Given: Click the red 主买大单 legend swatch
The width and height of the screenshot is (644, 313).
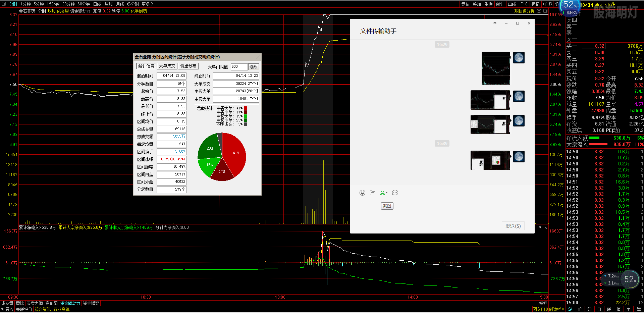Looking at the screenshot, I should point(246,108).
